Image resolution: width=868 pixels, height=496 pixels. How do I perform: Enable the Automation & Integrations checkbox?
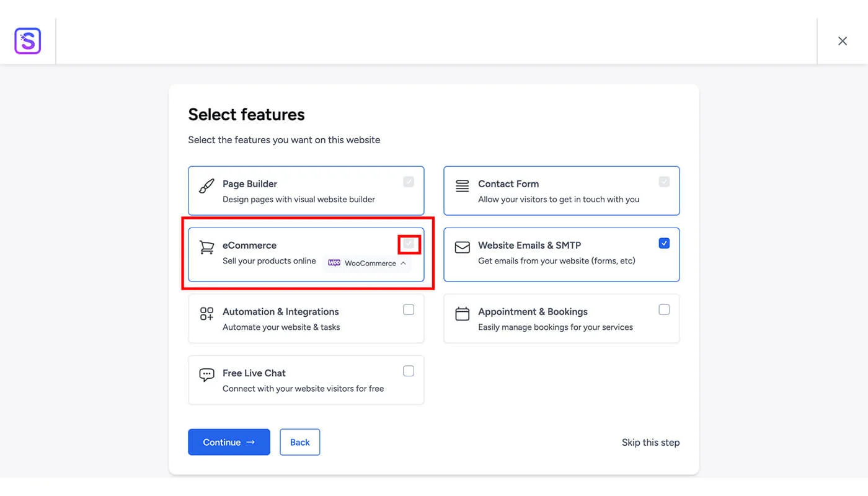point(409,309)
